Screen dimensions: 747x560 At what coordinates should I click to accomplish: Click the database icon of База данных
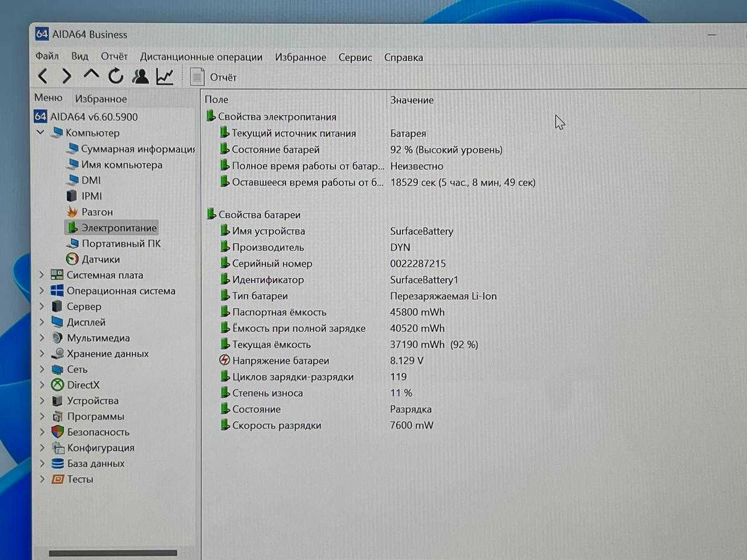(x=57, y=464)
